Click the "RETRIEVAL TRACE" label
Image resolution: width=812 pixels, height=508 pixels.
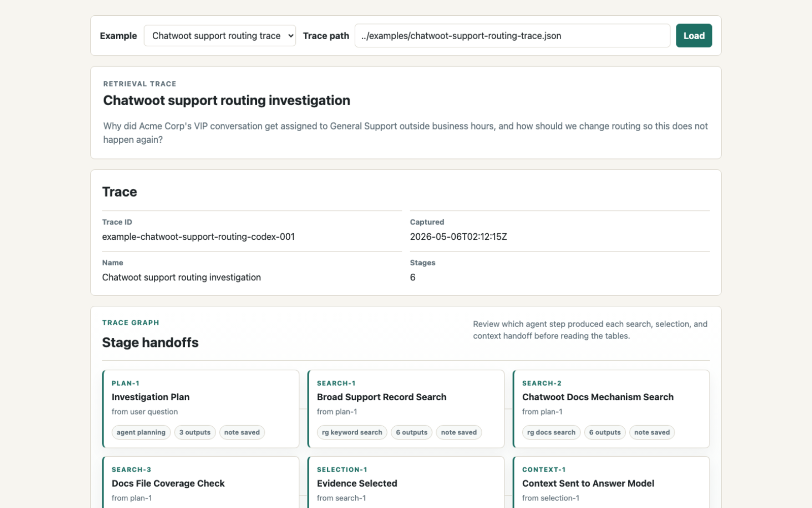[x=140, y=84]
